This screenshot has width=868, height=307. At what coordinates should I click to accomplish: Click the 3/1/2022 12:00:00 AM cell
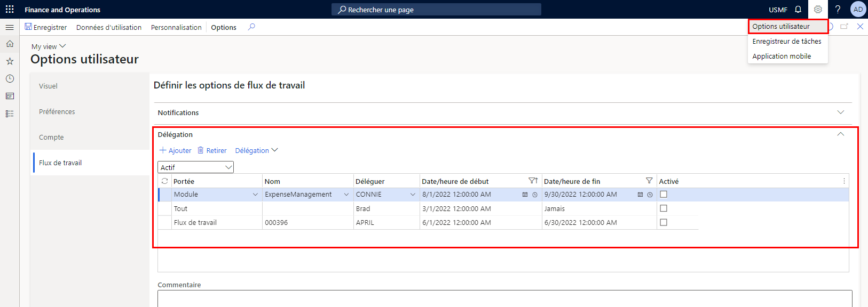coord(480,208)
